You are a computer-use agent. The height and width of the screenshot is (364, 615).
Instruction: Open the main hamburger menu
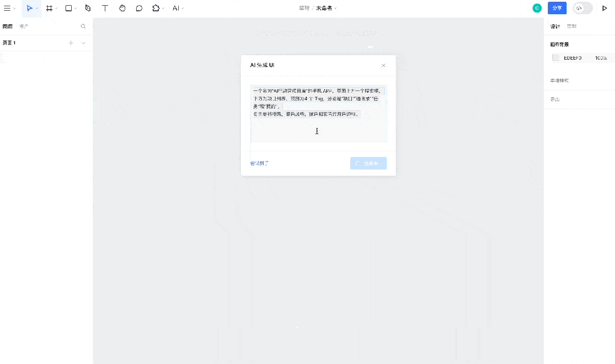pyautogui.click(x=8, y=8)
